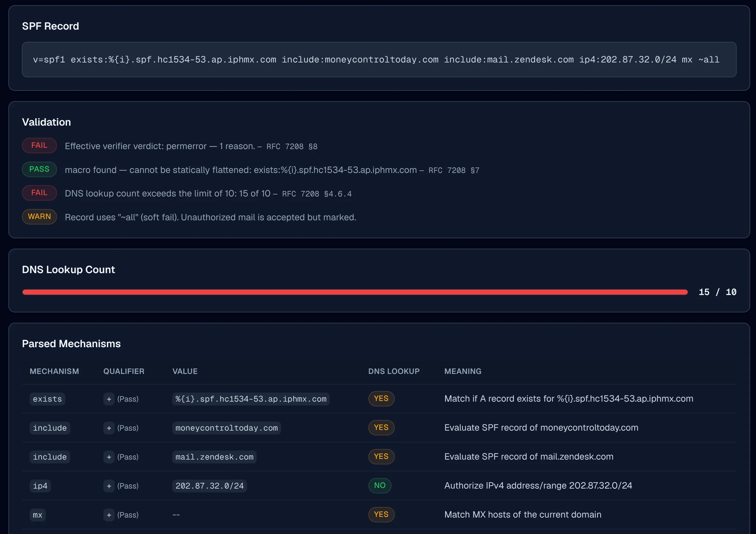This screenshot has height=534, width=756.
Task: Click the 'SPF Record' heading
Action: tap(50, 26)
